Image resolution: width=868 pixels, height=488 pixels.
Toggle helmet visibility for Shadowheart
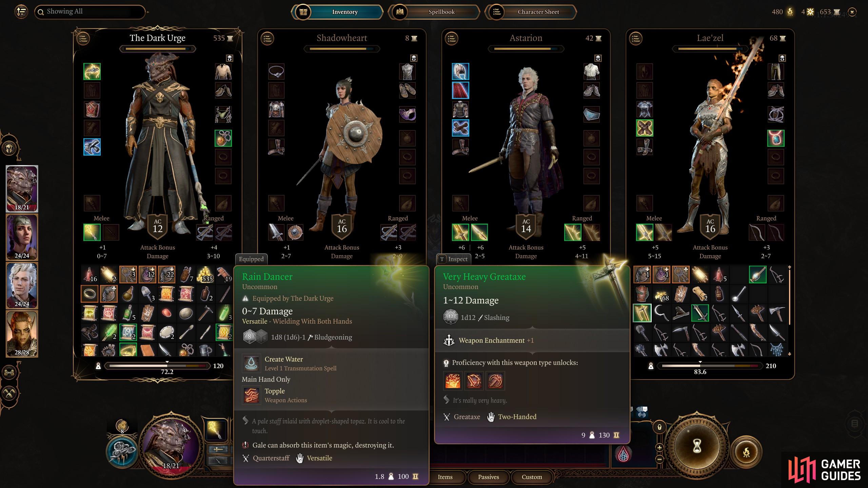coord(414,58)
